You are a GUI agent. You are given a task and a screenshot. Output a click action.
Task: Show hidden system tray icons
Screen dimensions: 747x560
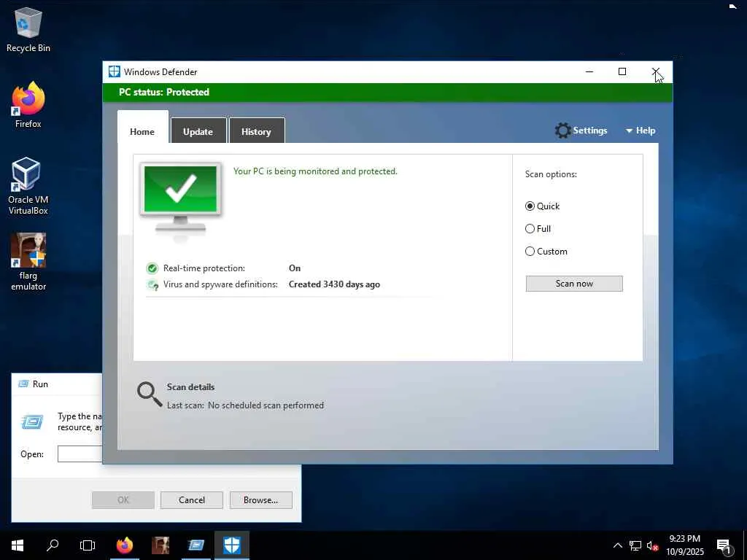(x=617, y=545)
